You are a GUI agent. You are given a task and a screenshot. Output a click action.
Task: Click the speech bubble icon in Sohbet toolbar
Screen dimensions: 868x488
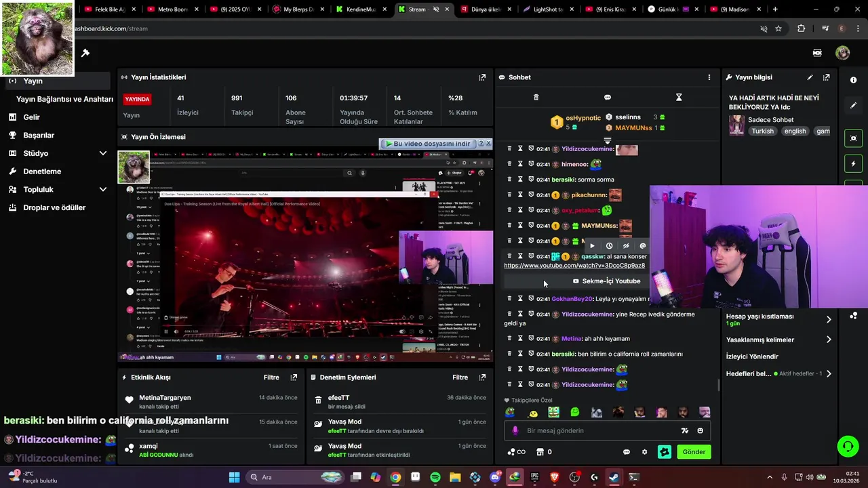[607, 97]
